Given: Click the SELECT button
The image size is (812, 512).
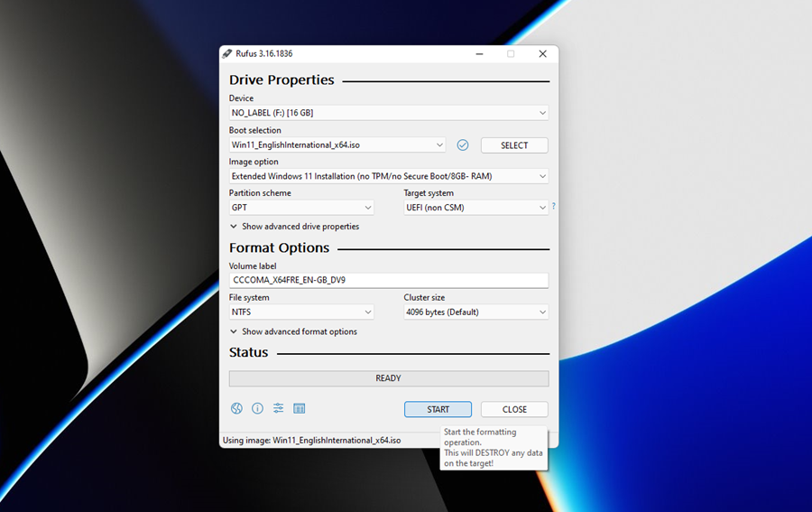Looking at the screenshot, I should (x=514, y=145).
